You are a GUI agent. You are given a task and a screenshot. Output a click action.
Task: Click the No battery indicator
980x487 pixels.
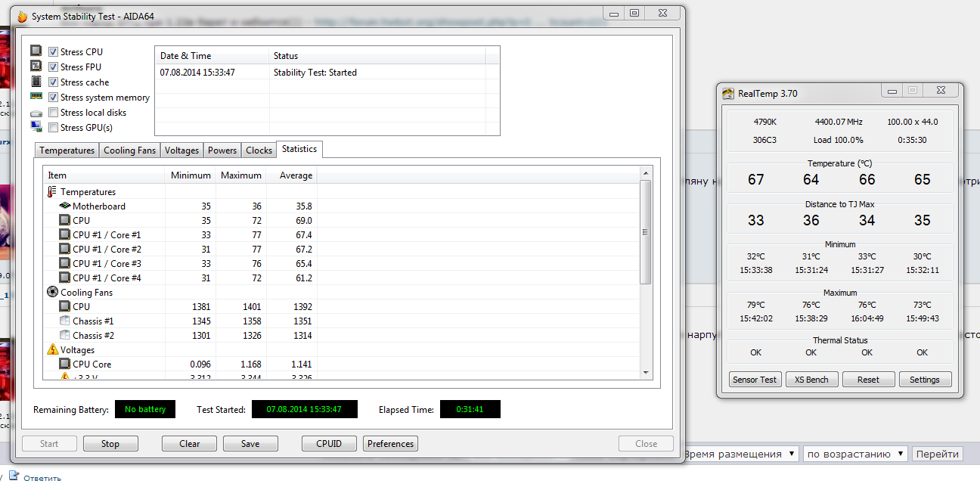click(x=145, y=409)
